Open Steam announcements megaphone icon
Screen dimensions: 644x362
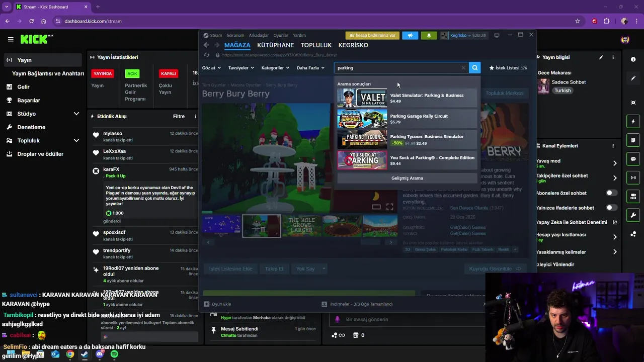coord(410,36)
